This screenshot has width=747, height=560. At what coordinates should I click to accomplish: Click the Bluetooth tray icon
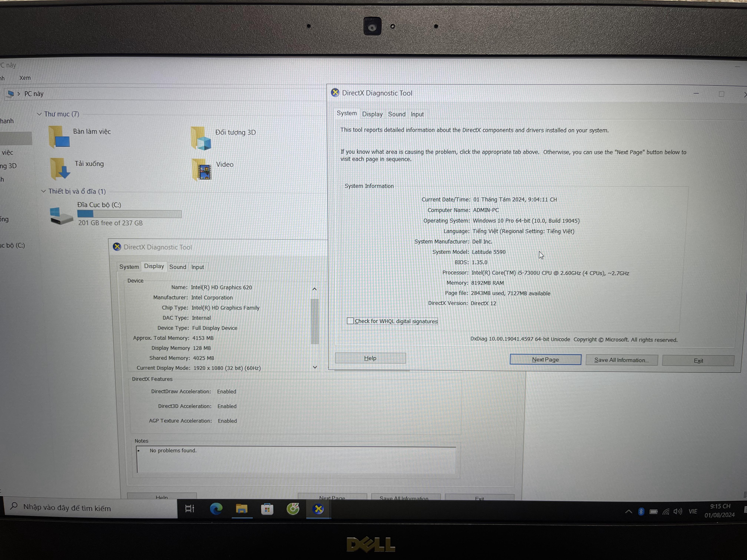pyautogui.click(x=641, y=511)
